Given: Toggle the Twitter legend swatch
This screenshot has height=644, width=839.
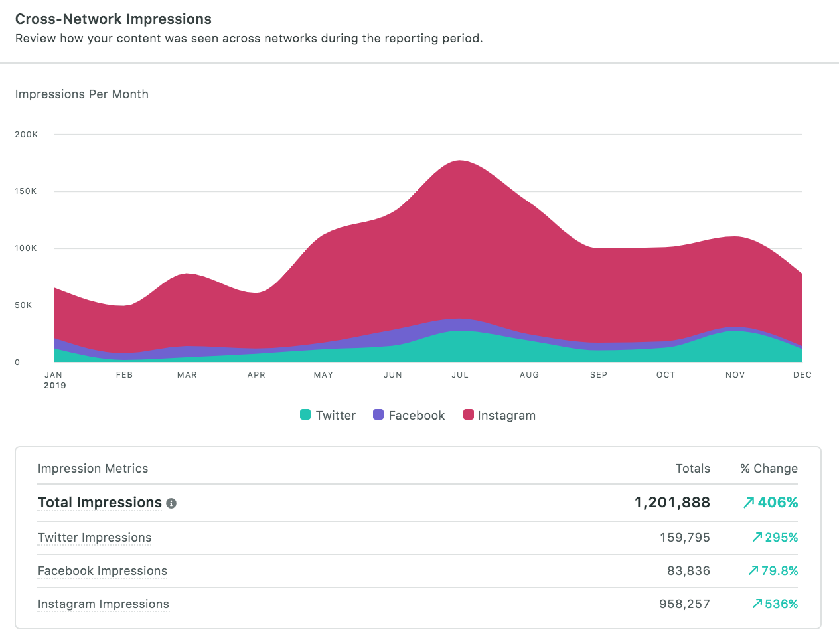Looking at the screenshot, I should 305,414.
